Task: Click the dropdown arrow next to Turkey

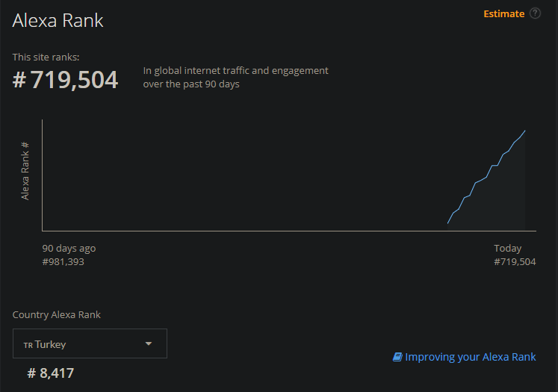Action: pos(149,343)
